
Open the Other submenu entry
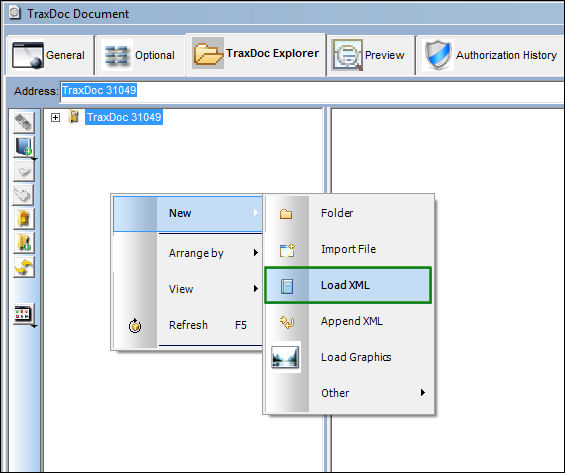click(x=349, y=393)
